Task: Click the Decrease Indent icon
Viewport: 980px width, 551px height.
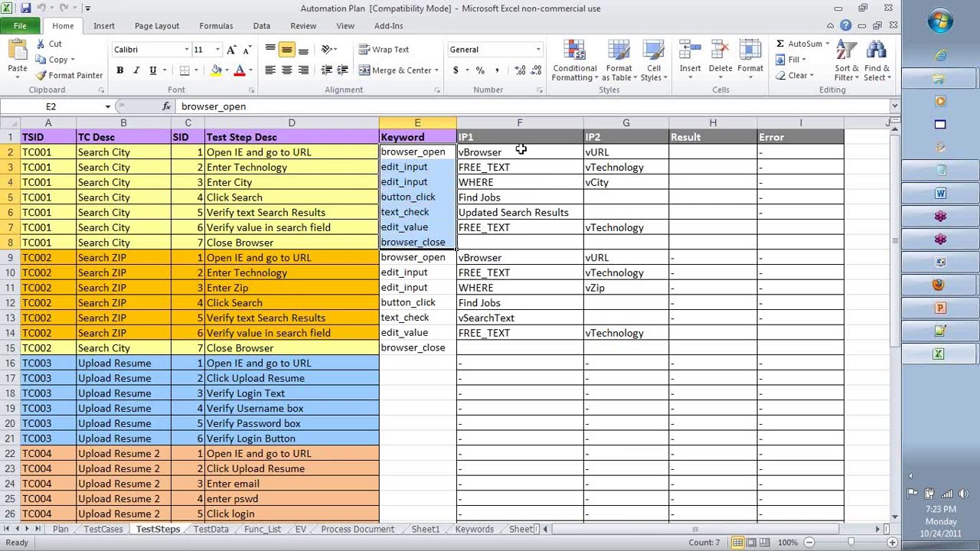Action: point(327,70)
